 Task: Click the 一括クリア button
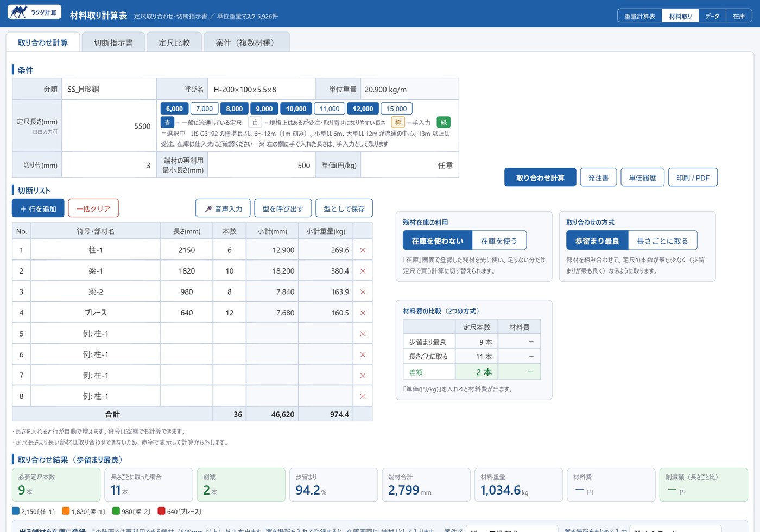(93, 208)
